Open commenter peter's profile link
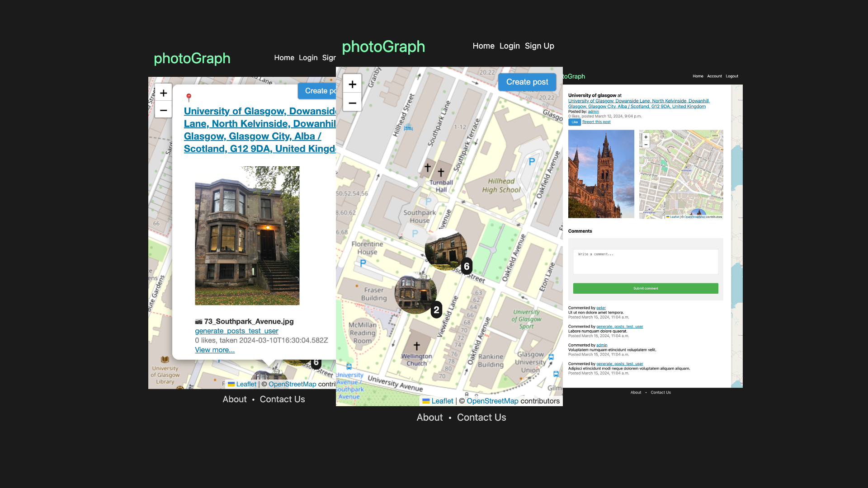The width and height of the screenshot is (868, 488). tap(601, 308)
